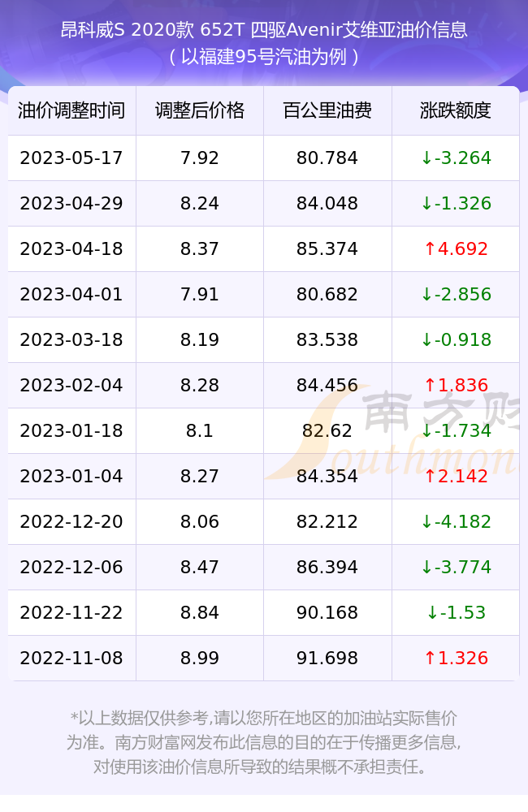Click the change value -4.182
This screenshot has height=812, width=528.
tap(456, 522)
